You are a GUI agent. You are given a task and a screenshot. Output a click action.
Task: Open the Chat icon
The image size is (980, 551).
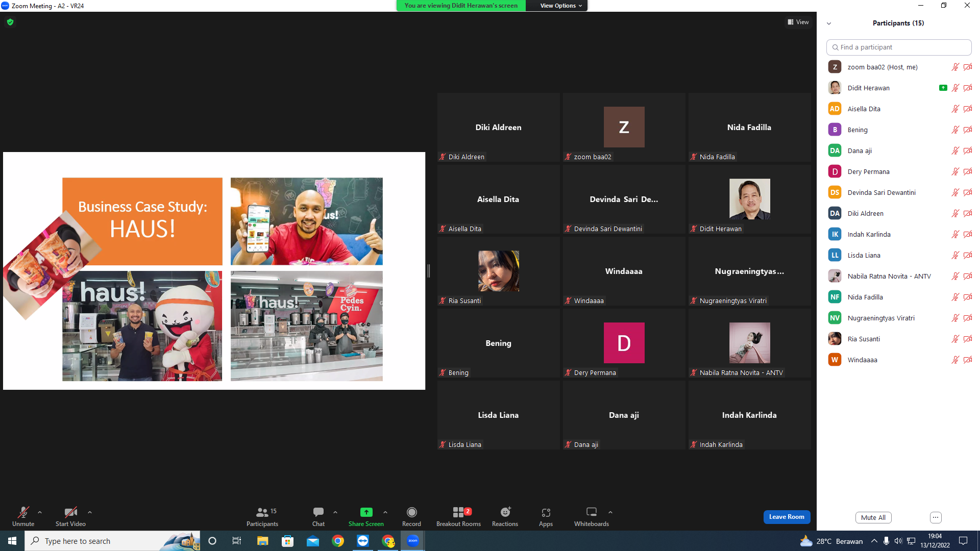coord(318,512)
